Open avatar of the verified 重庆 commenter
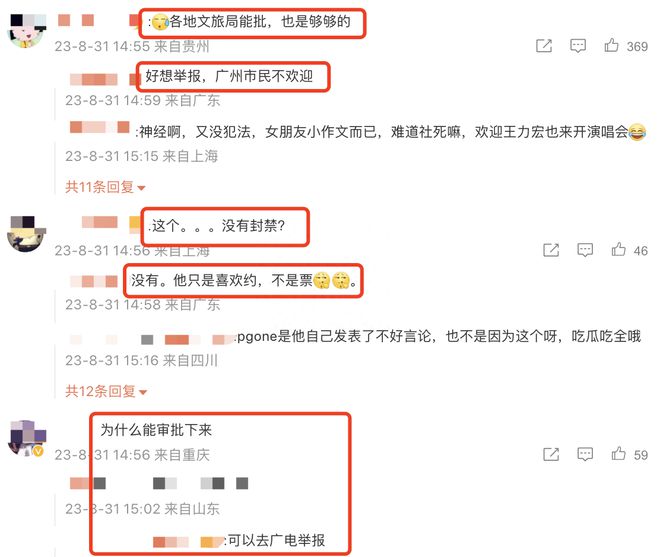 [27, 438]
